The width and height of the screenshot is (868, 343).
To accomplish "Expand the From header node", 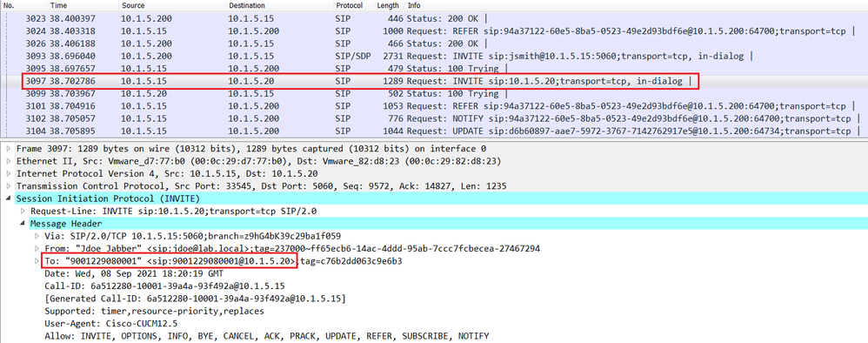I will point(37,248).
